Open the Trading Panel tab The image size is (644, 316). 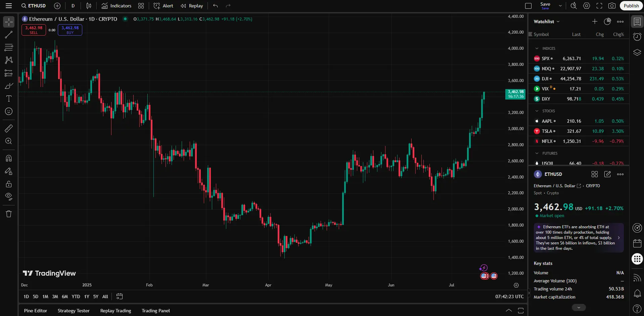[156, 311]
